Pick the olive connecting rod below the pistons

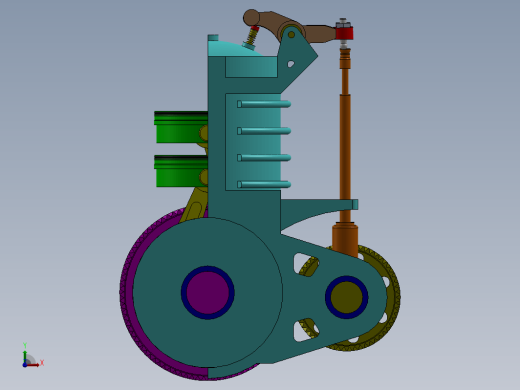point(196,206)
